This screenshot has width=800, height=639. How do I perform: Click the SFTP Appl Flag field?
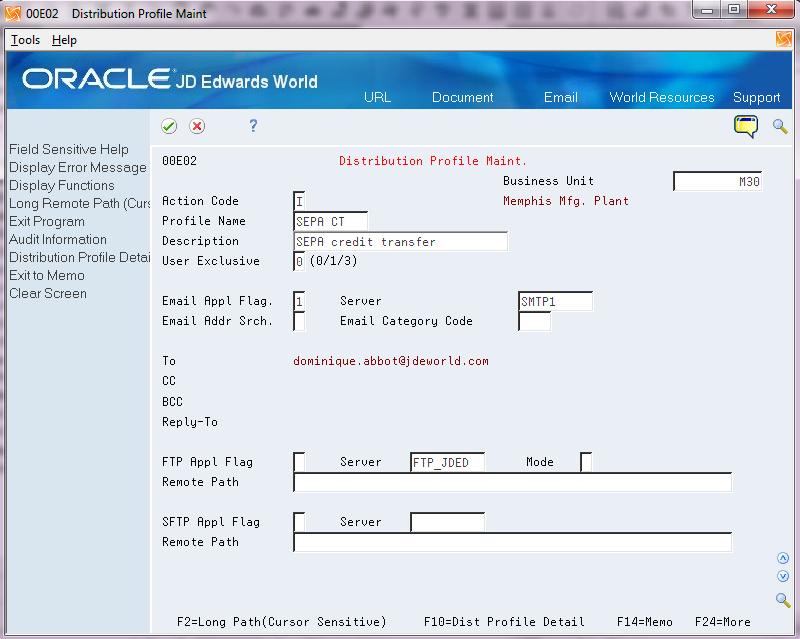point(299,522)
